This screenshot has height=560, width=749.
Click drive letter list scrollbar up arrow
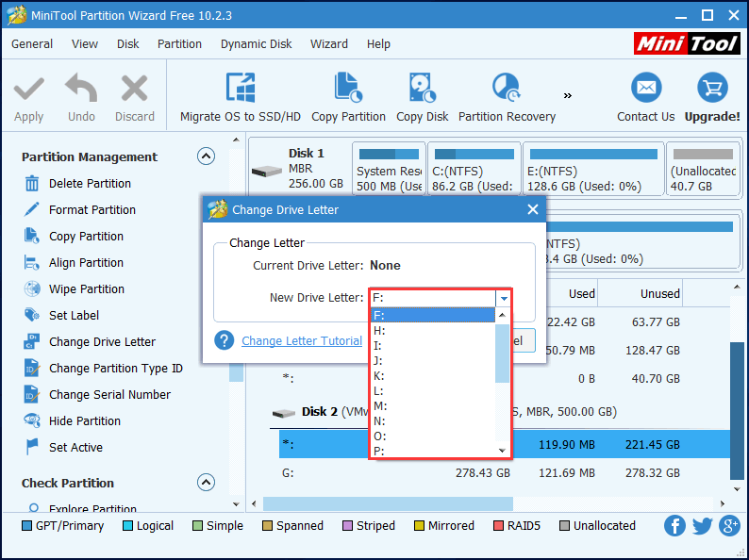point(502,315)
